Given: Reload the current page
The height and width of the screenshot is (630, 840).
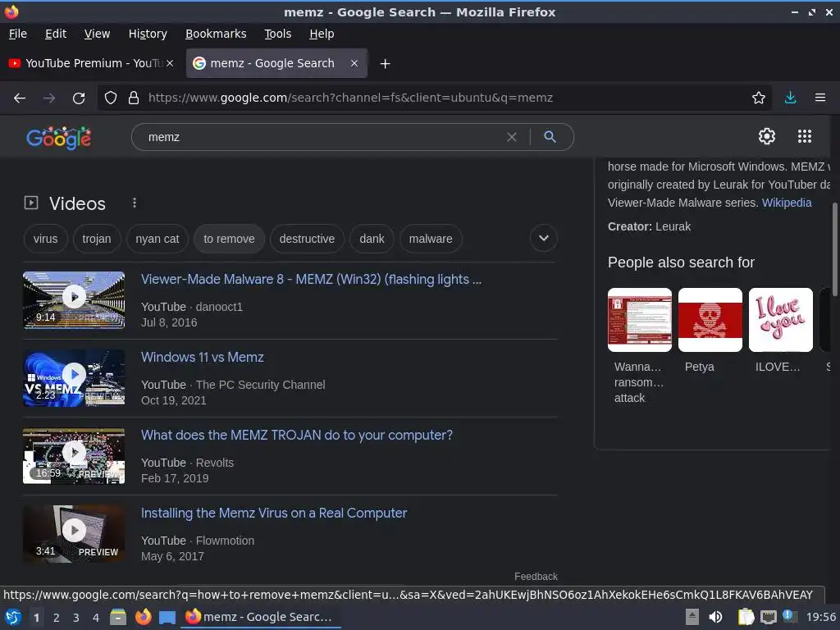Looking at the screenshot, I should (79, 98).
